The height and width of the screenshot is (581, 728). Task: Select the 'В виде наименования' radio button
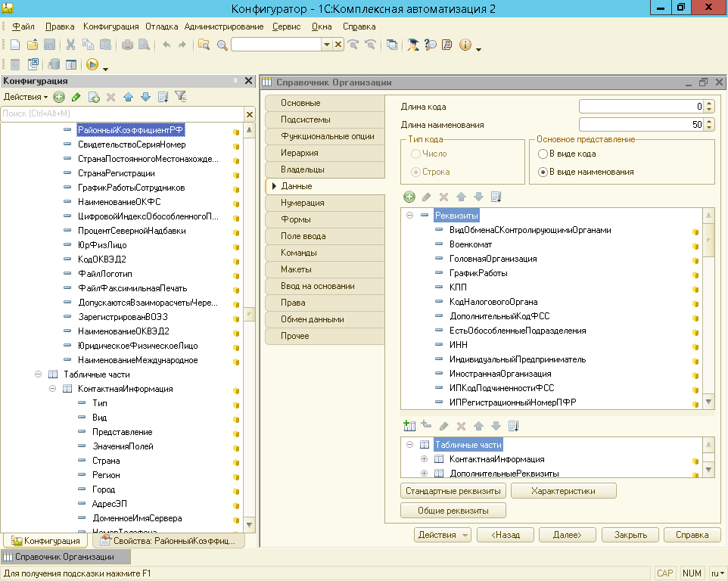(543, 172)
